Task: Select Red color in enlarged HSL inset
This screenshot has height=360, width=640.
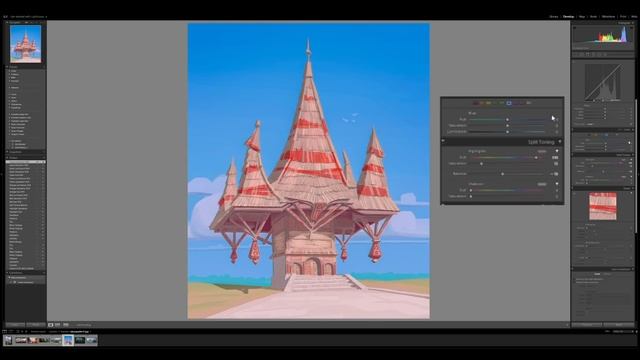Action: click(x=475, y=103)
